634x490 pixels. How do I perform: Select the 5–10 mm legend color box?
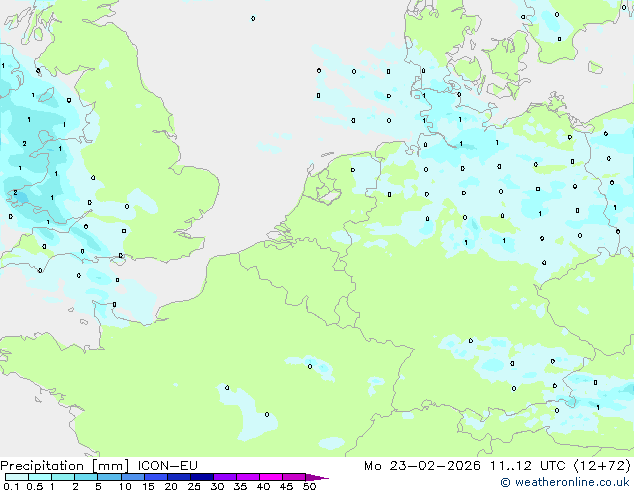109,477
